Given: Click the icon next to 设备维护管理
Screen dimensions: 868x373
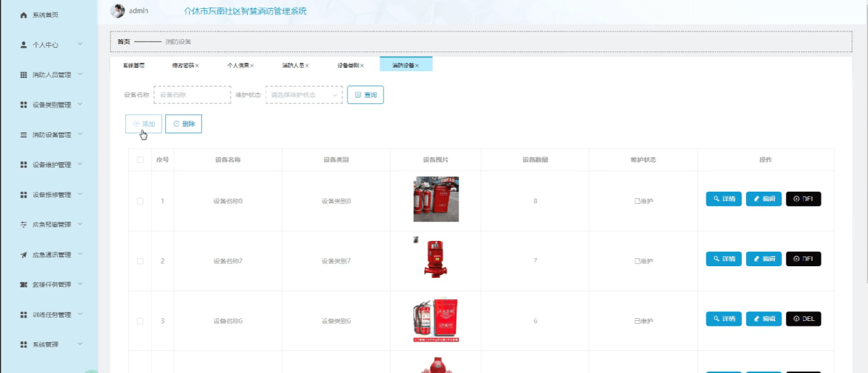Looking at the screenshot, I should coord(23,165).
